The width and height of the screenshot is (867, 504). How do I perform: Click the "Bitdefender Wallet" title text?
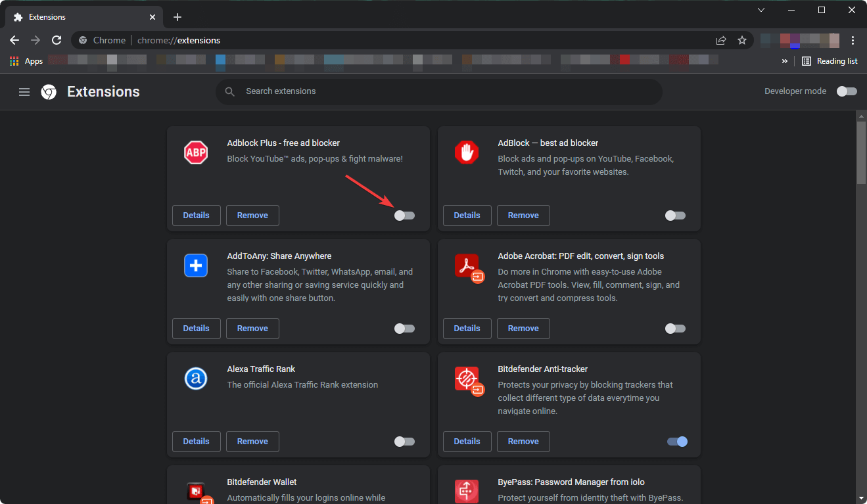tap(262, 482)
